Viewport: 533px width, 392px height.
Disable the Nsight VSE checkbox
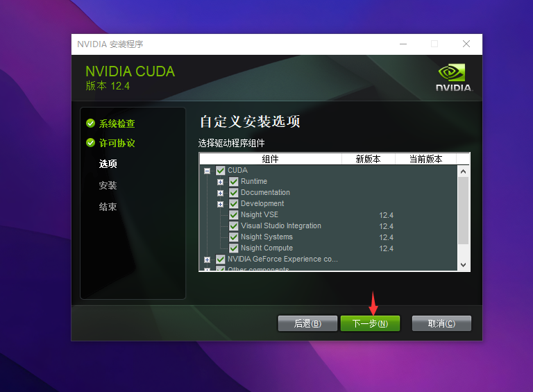pyautogui.click(x=234, y=215)
